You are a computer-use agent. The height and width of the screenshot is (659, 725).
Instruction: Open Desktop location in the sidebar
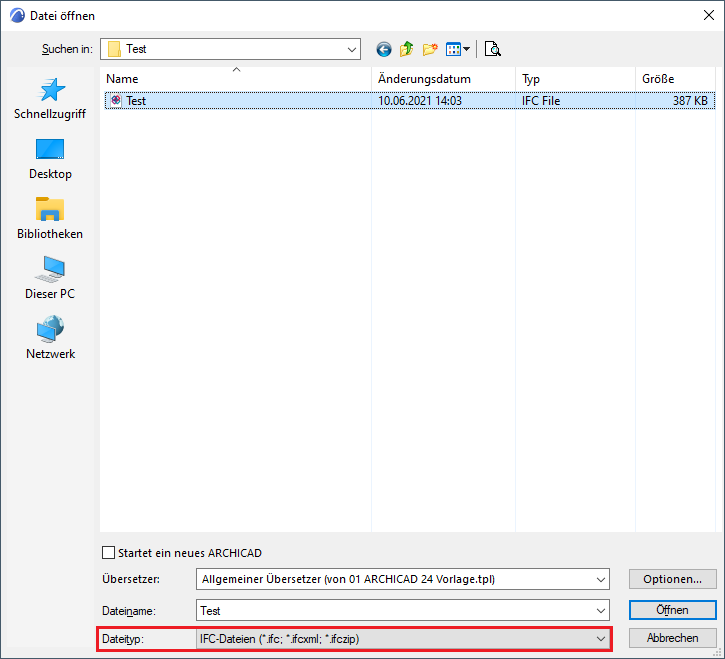(50, 160)
